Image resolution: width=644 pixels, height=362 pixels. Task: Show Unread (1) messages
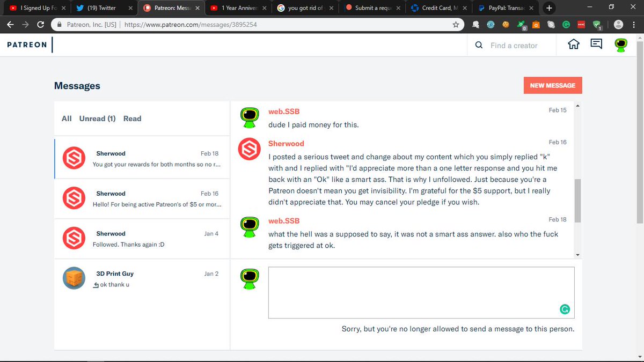(x=97, y=119)
